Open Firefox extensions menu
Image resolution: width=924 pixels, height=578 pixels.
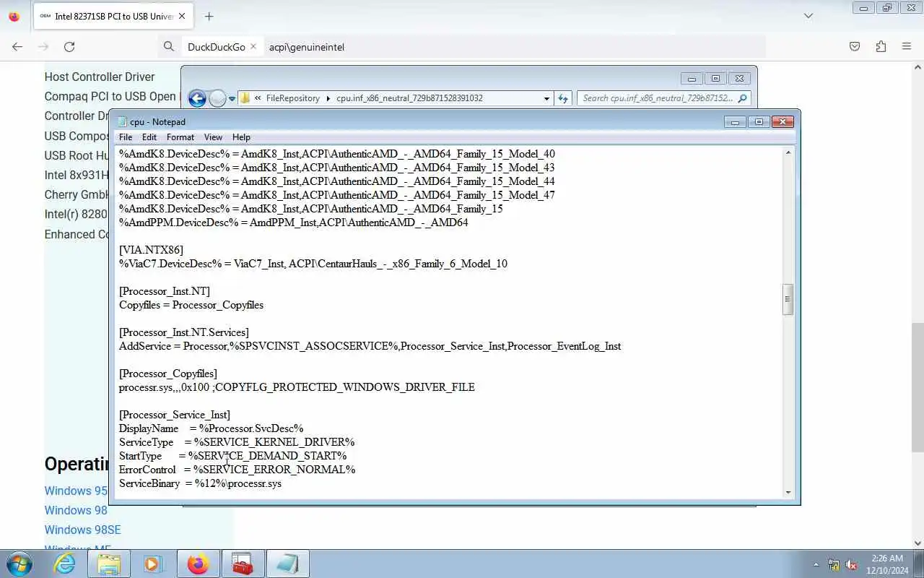(x=881, y=46)
